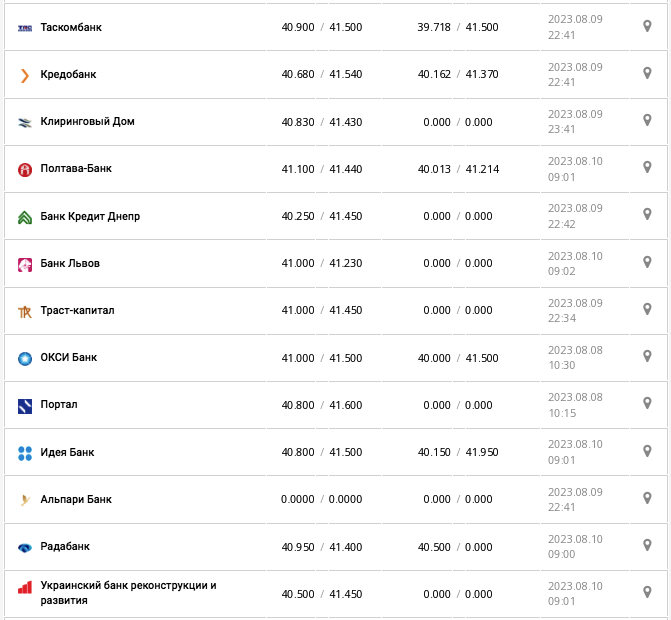Click the Кредобанк bank name
This screenshot has height=620, width=671.
click(x=68, y=75)
